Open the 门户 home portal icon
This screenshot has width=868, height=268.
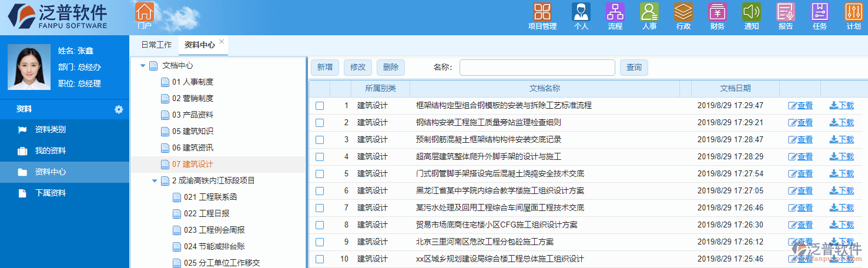pyautogui.click(x=145, y=12)
